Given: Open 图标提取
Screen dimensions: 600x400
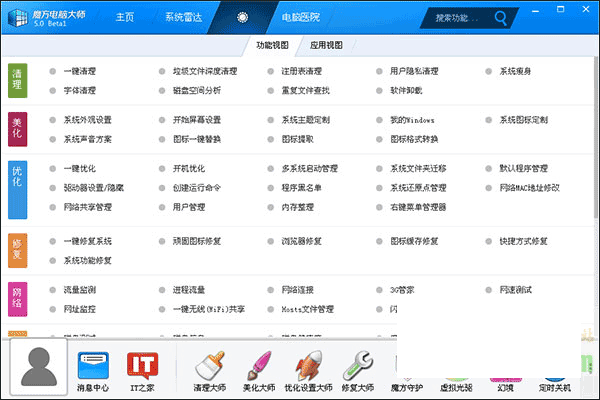Looking at the screenshot, I should (x=297, y=139).
